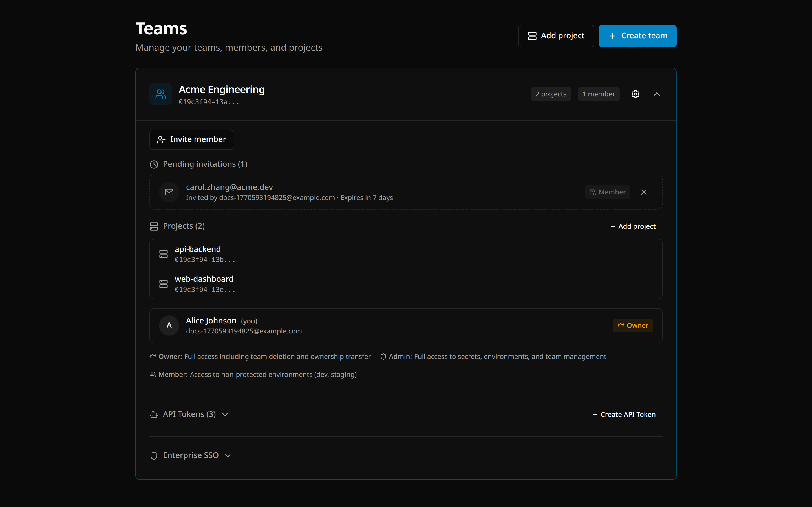Click the web-dashboard project stack icon
The height and width of the screenshot is (507, 812).
click(164, 284)
